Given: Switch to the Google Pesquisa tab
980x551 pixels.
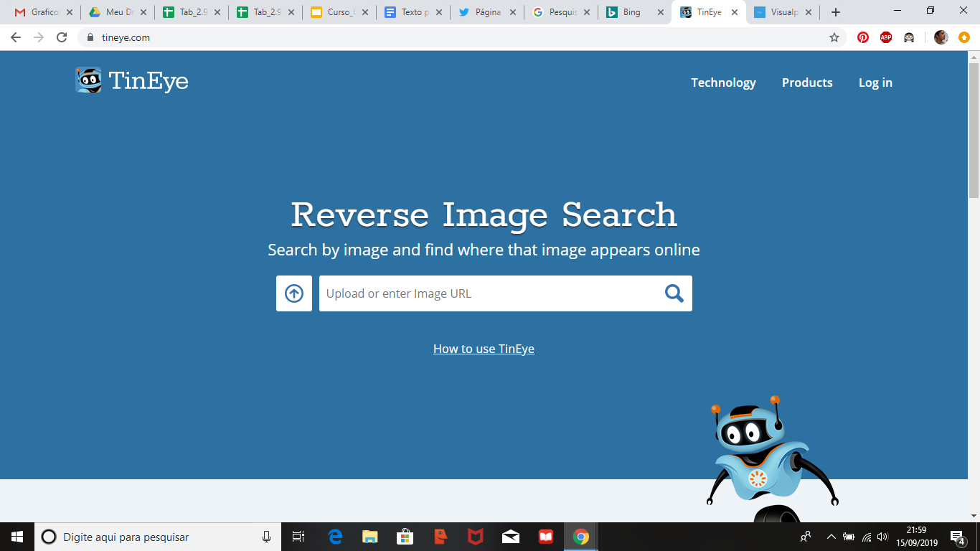Looking at the screenshot, I should (x=561, y=12).
